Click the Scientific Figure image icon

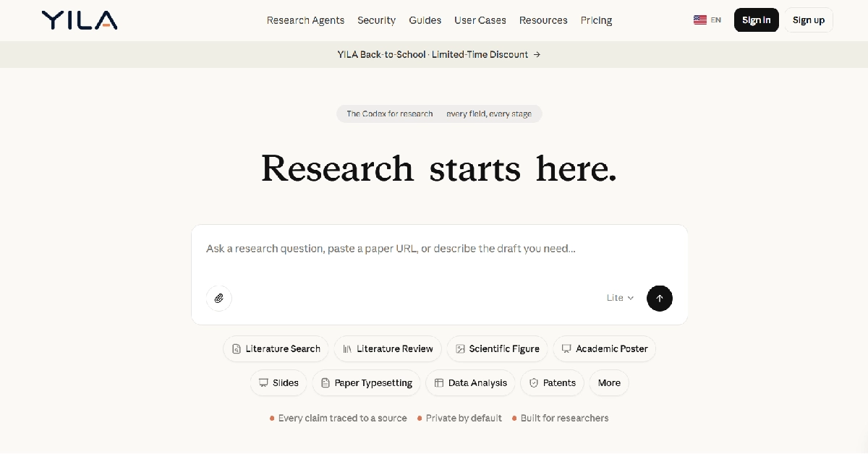(460, 348)
